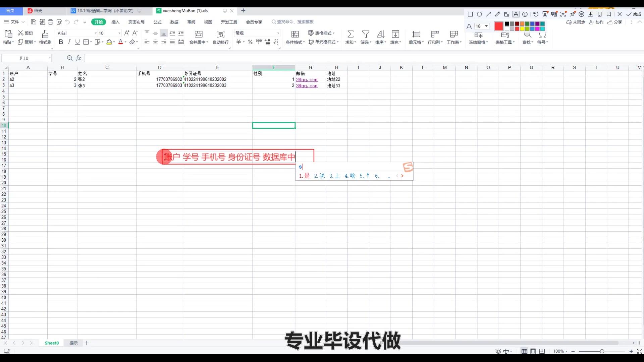This screenshot has width=644, height=362.
Task: Open the 页面布局 ribbon tab
Action: 136,22
